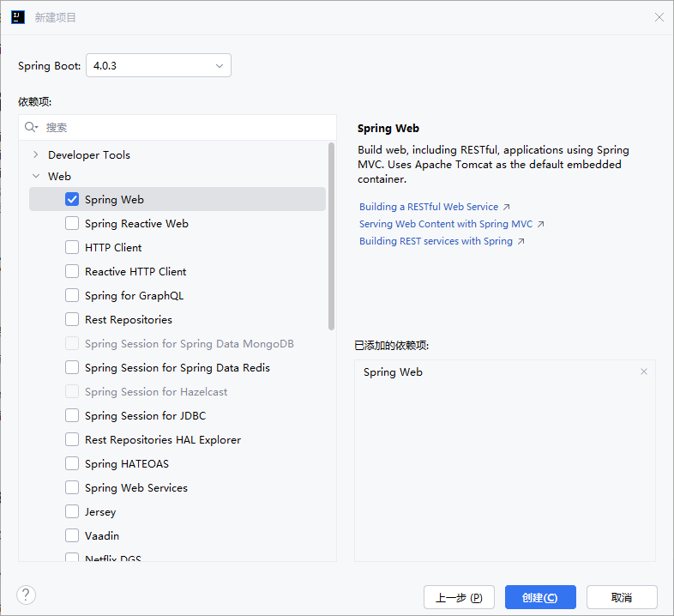Tick the Spring Web Services checkbox
The height and width of the screenshot is (616, 674).
(x=72, y=488)
